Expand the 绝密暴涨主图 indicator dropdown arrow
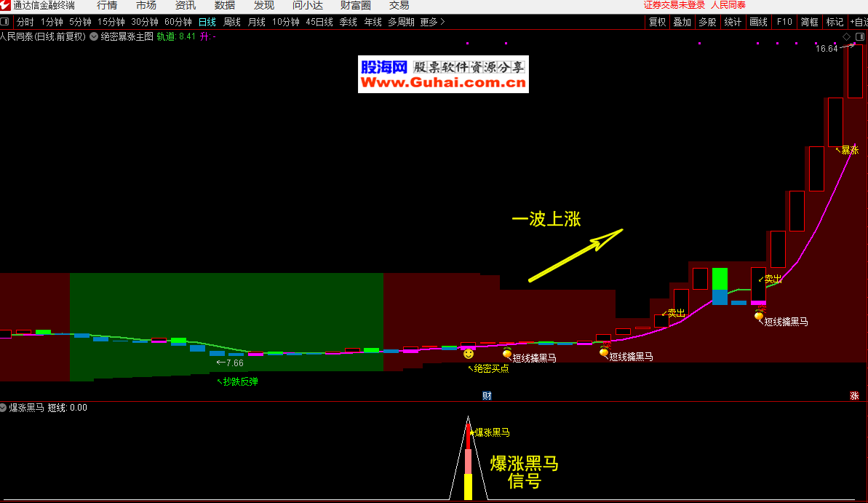Image resolution: width=868 pixels, height=503 pixels. click(x=94, y=36)
